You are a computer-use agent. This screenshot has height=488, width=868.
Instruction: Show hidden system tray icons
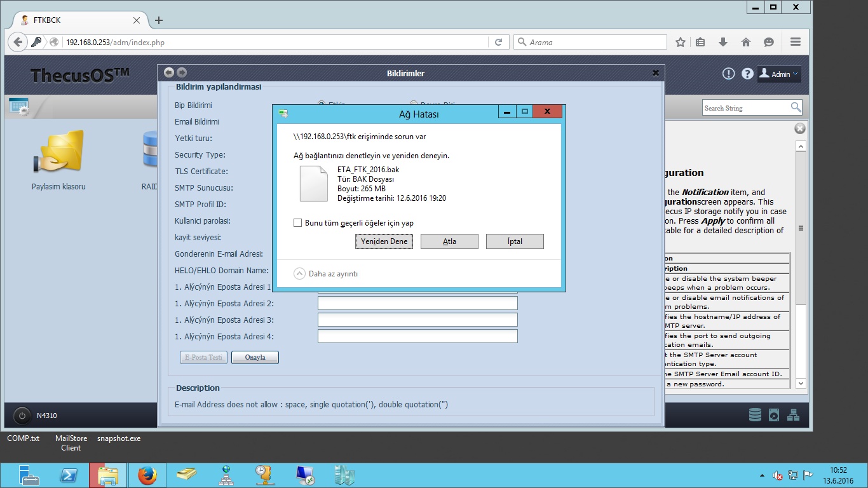[x=762, y=475]
